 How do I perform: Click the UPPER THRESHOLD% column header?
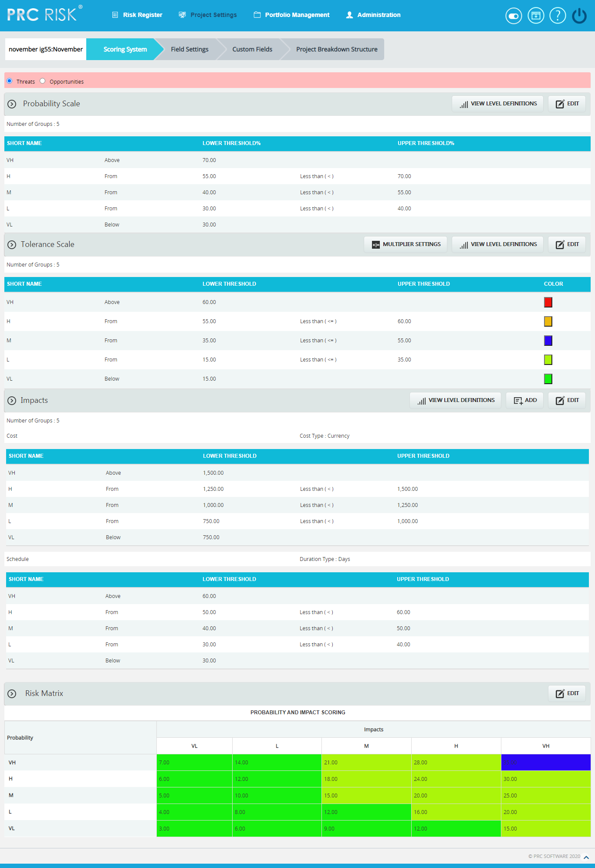click(426, 143)
